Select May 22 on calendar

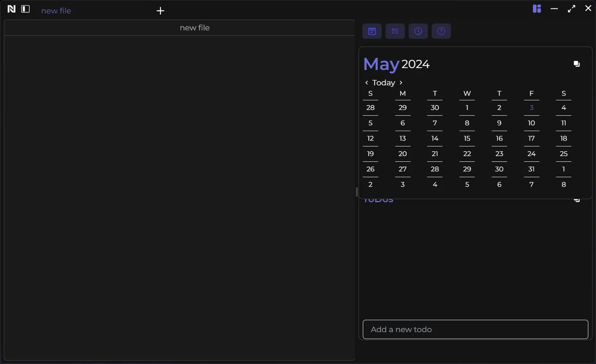467,154
